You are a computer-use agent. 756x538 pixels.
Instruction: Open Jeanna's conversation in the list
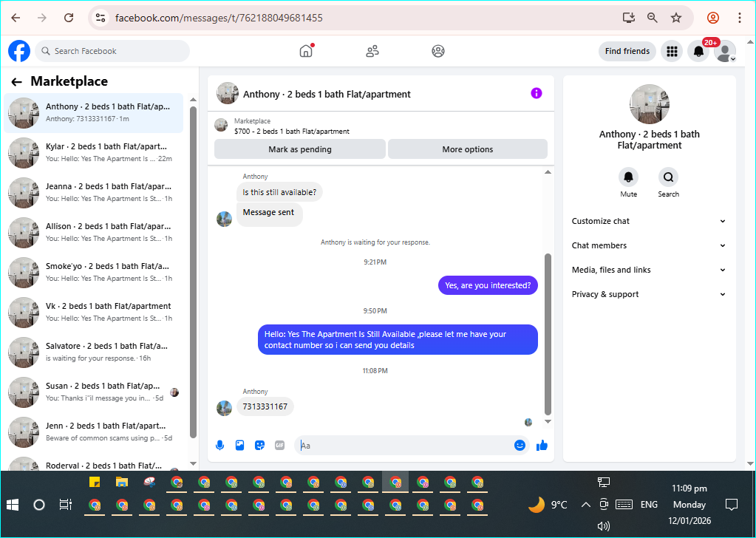(94, 193)
